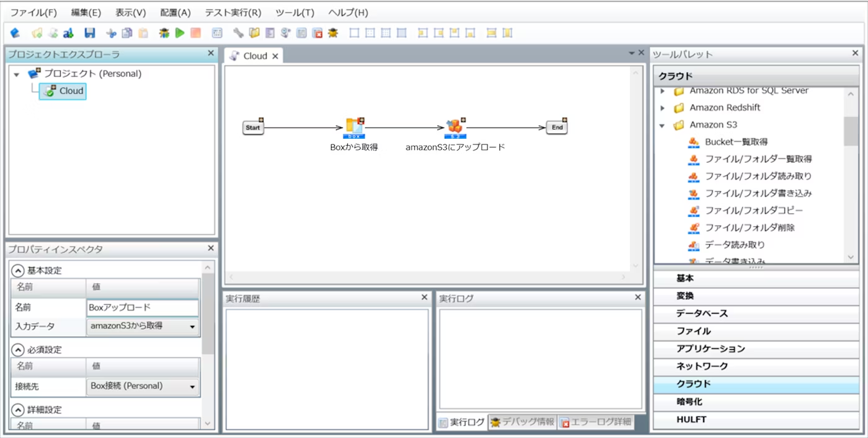Select the amazonS3にアップロード component icon
Viewport: 868px width, 438px height.
pos(455,127)
